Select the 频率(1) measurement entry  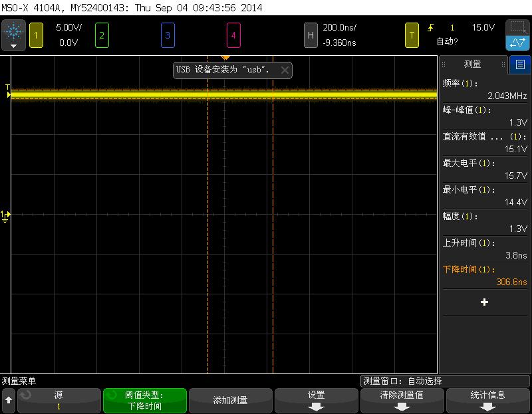click(485, 90)
